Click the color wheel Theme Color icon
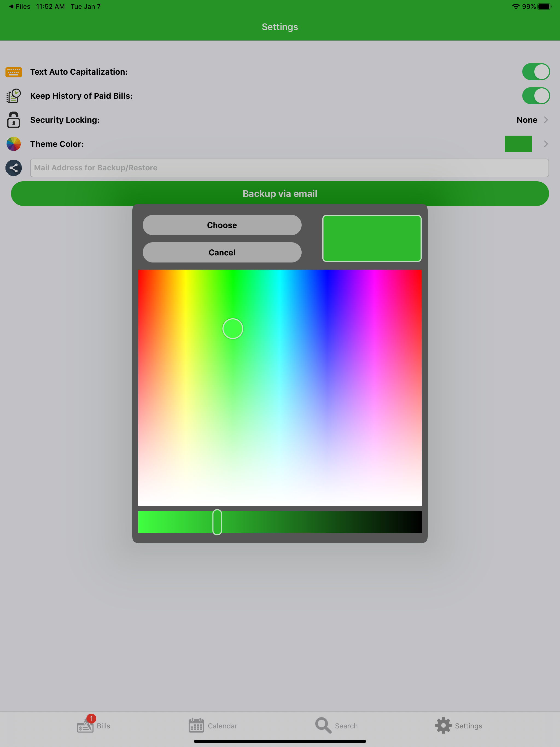Viewport: 560px width, 747px height. click(13, 144)
